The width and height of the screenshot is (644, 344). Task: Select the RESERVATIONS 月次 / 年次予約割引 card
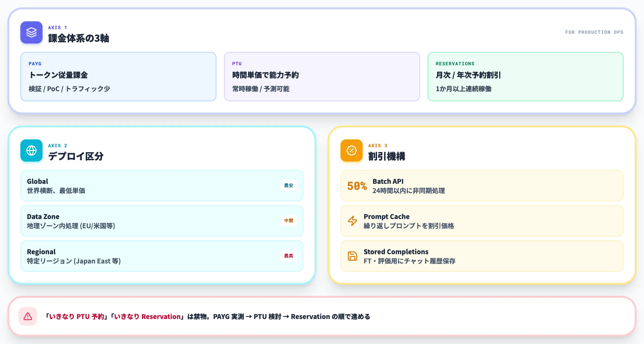(x=526, y=77)
